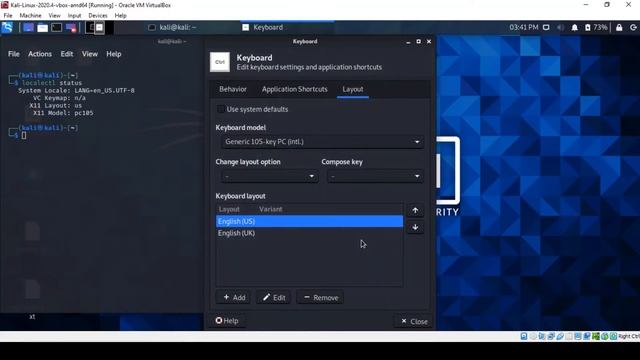640x360 pixels.
Task: Open the Kali applications menu icon
Action: 7,27
